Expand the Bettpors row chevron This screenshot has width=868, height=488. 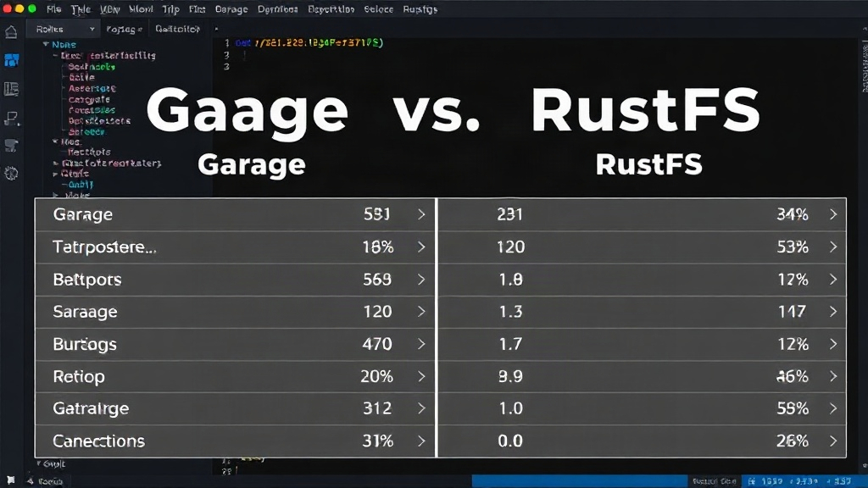pos(421,280)
